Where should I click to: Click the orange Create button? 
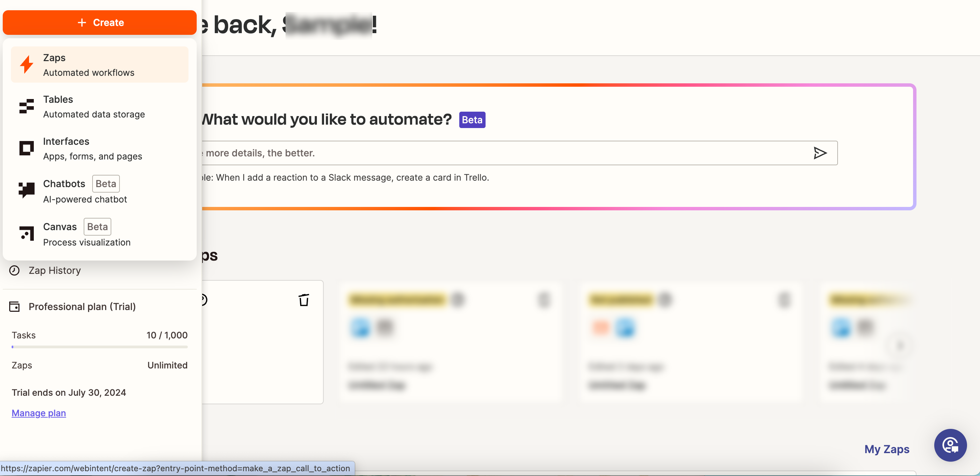pyautogui.click(x=100, y=23)
